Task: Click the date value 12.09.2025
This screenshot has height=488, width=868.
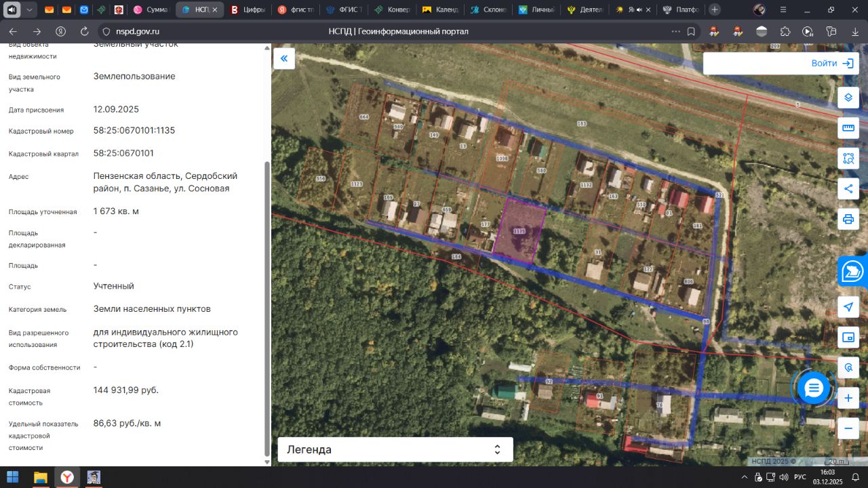Action: [x=116, y=109]
